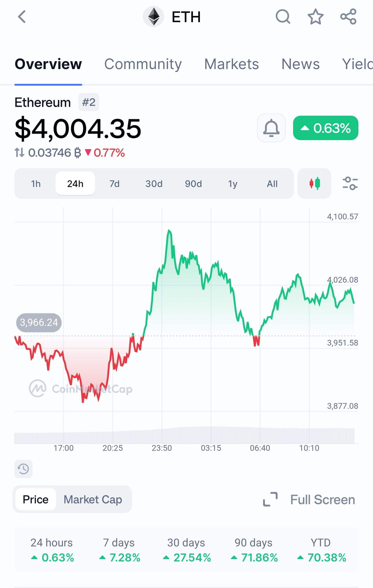This screenshot has height=588, width=373.
Task: Tap the green 0.63% change button
Action: point(326,128)
